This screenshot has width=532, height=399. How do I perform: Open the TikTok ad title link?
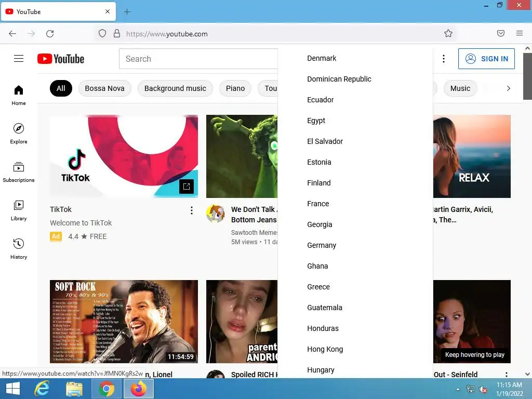pos(61,209)
